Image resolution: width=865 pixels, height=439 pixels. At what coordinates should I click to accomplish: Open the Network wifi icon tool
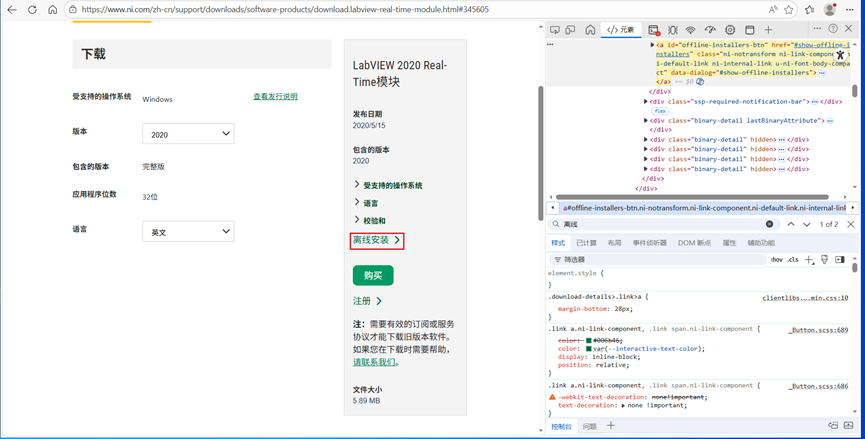[x=691, y=30]
